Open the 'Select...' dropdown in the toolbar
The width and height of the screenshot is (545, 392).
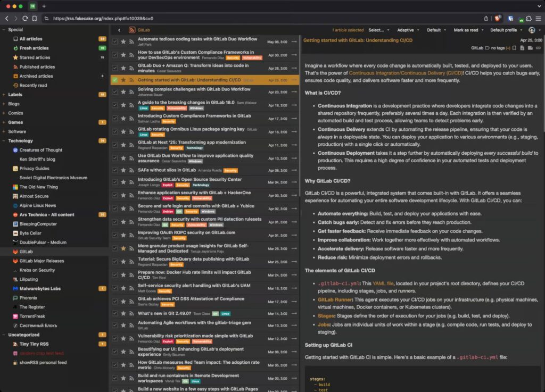coord(378,30)
